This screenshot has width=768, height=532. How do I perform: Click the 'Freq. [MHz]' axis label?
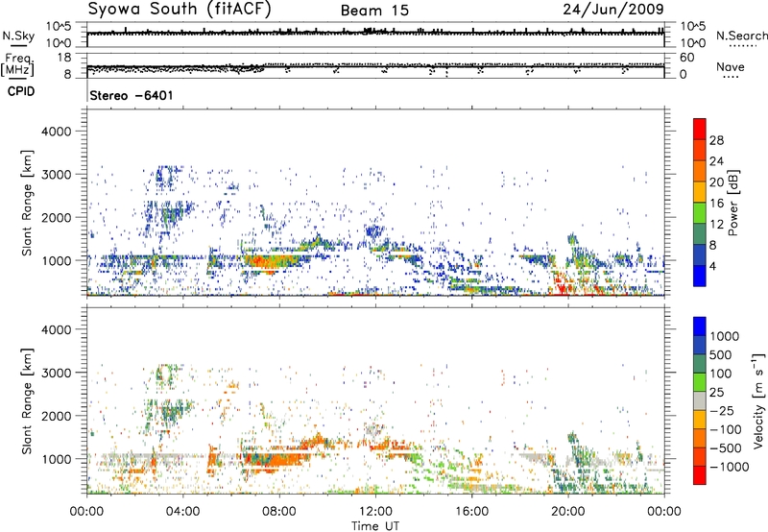coord(18,64)
